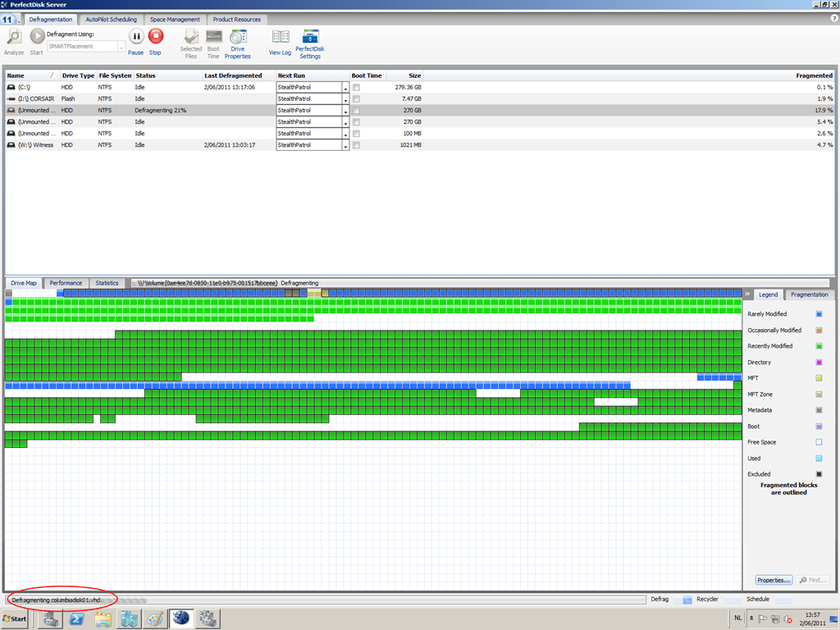Viewport: 840px width, 630px height.
Task: Toggle Boot Time checkbox for idle 270 GB volume
Action: [x=356, y=122]
